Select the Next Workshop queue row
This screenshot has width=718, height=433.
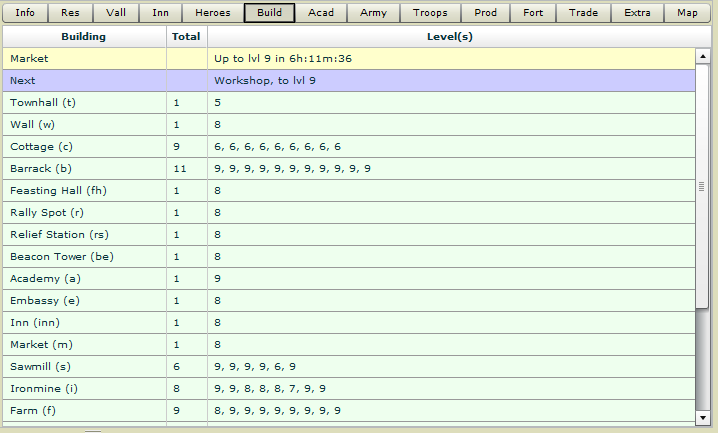tap(350, 81)
